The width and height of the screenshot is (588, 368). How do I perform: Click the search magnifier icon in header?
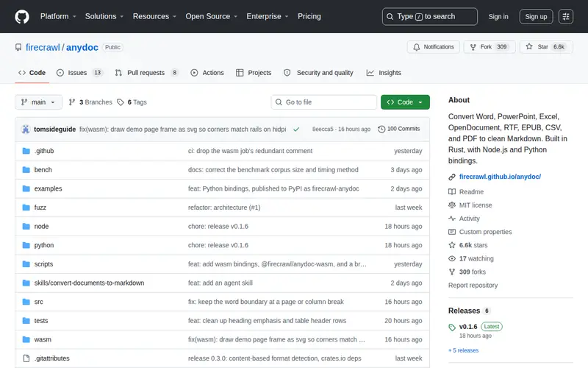coord(390,16)
